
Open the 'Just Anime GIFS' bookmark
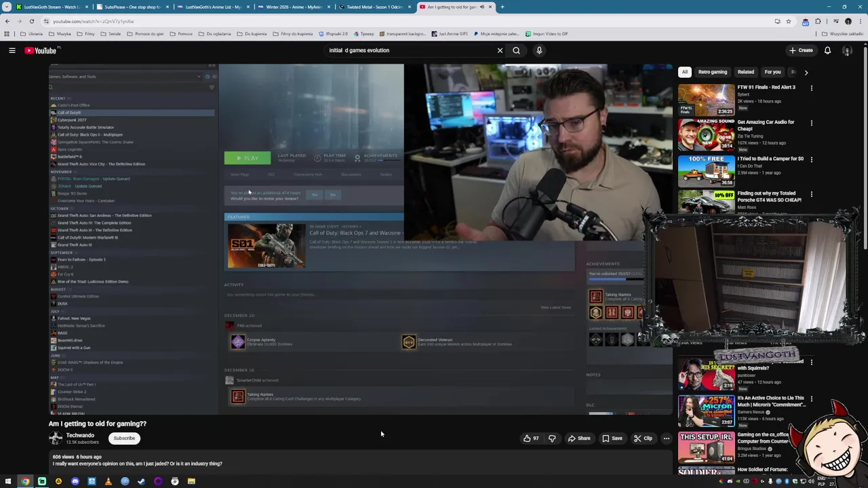point(449,34)
